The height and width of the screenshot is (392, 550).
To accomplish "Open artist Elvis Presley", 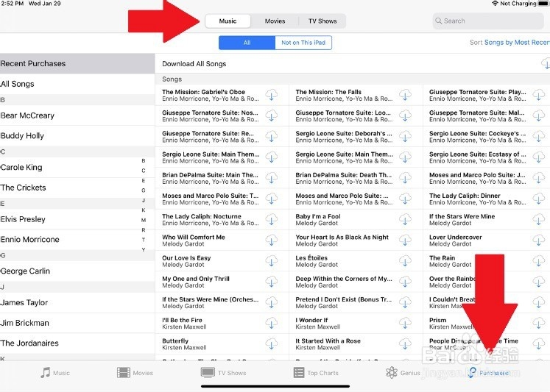I will [77, 219].
